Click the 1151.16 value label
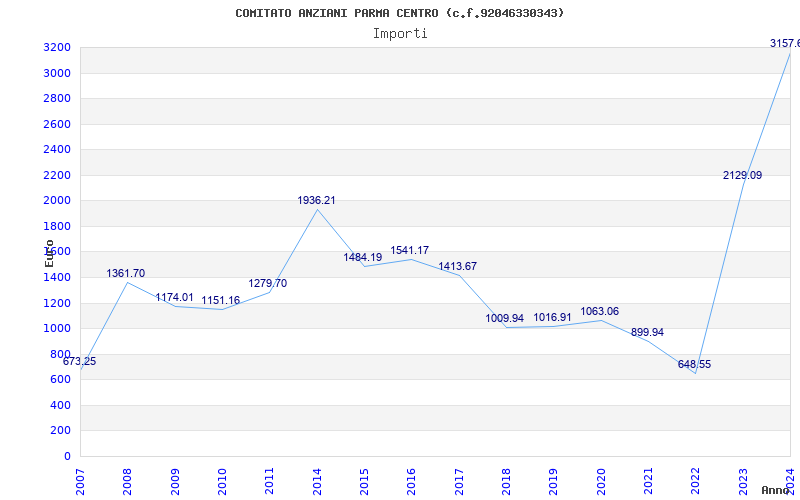Viewport: 800px width, 500px height. point(220,301)
